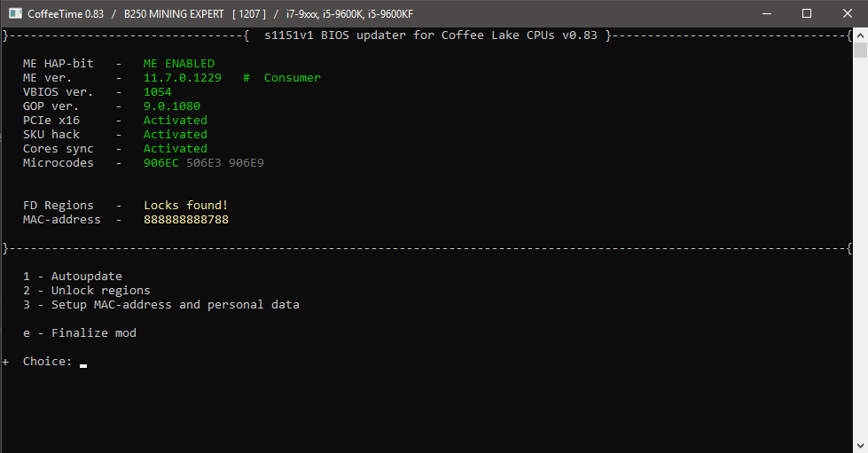Click the VBIOS version value '1054'
This screenshot has height=453, width=868.
[x=158, y=92]
